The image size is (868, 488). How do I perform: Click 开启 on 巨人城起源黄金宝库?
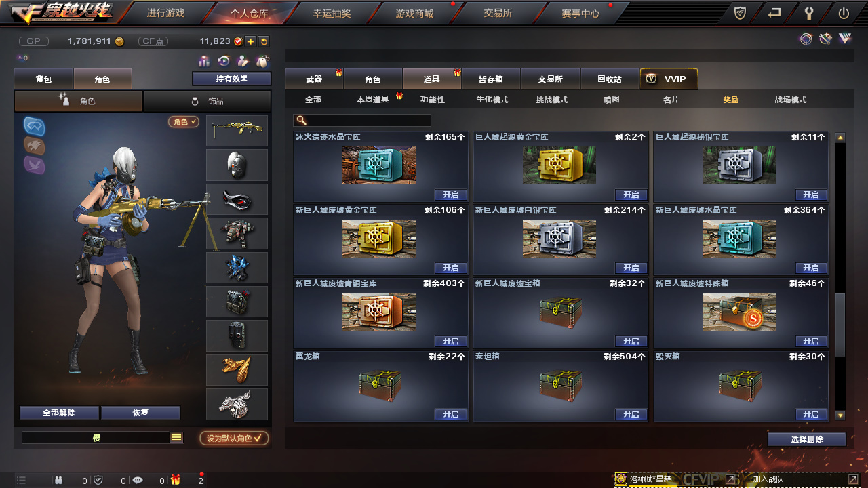(631, 195)
